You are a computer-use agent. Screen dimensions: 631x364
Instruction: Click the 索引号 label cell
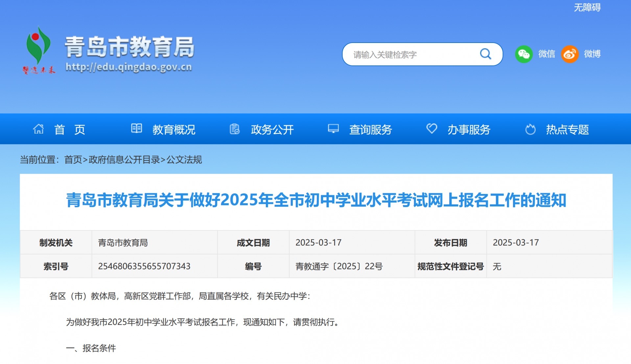[x=56, y=266]
